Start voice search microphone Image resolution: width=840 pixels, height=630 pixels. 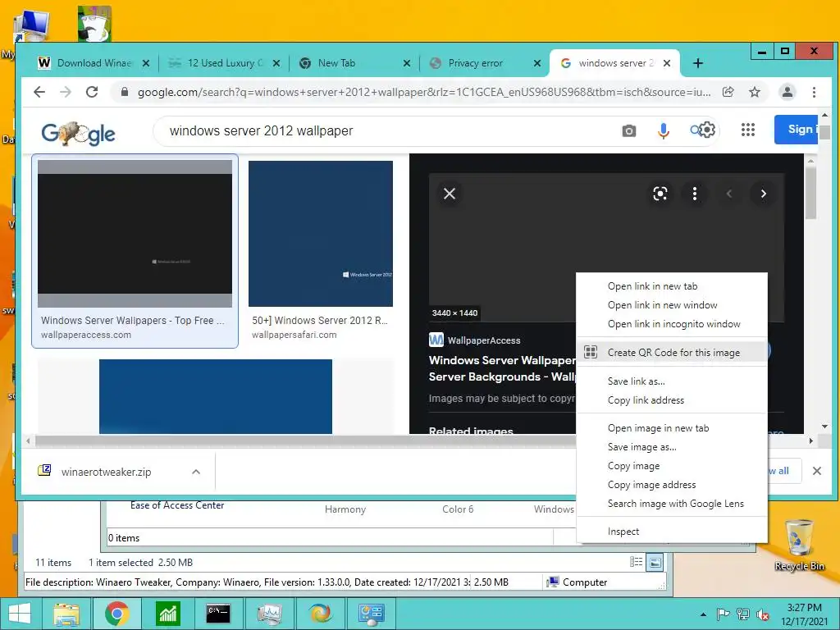coord(663,130)
